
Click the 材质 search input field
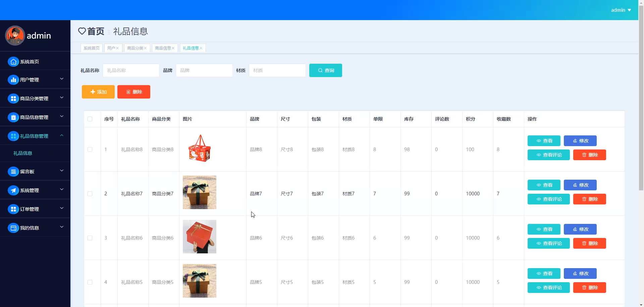[x=277, y=70]
